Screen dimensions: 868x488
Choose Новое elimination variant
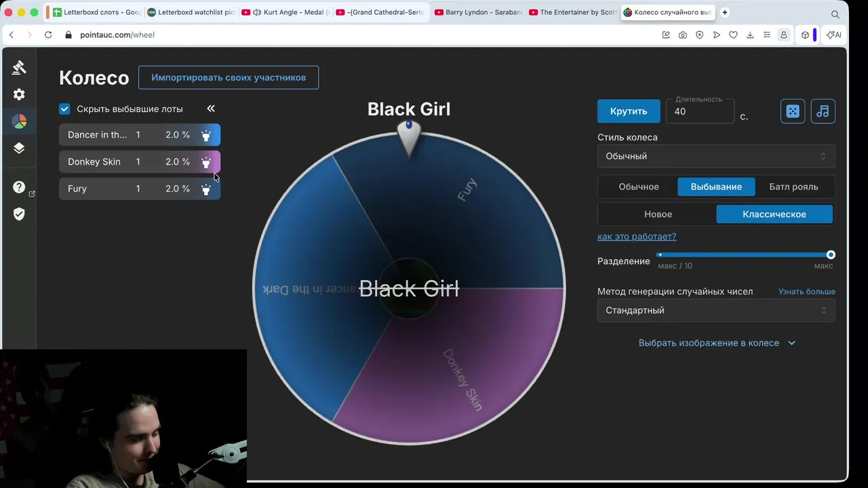point(658,214)
